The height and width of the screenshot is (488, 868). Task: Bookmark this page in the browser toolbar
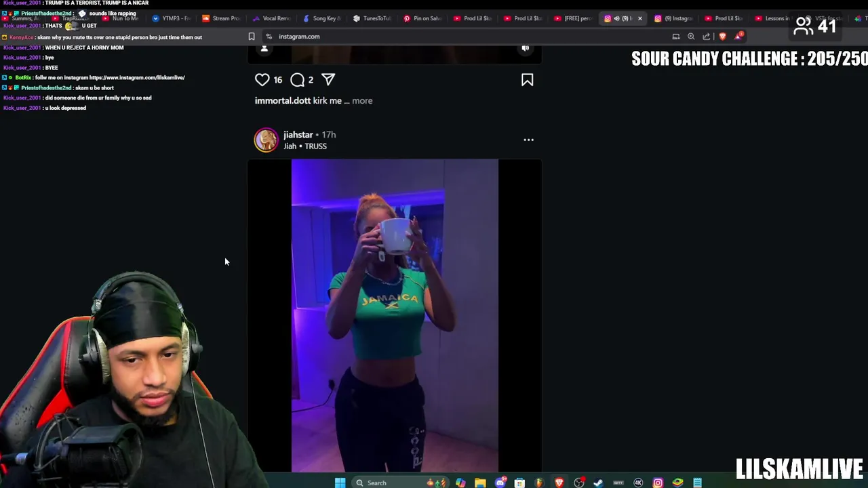[252, 37]
